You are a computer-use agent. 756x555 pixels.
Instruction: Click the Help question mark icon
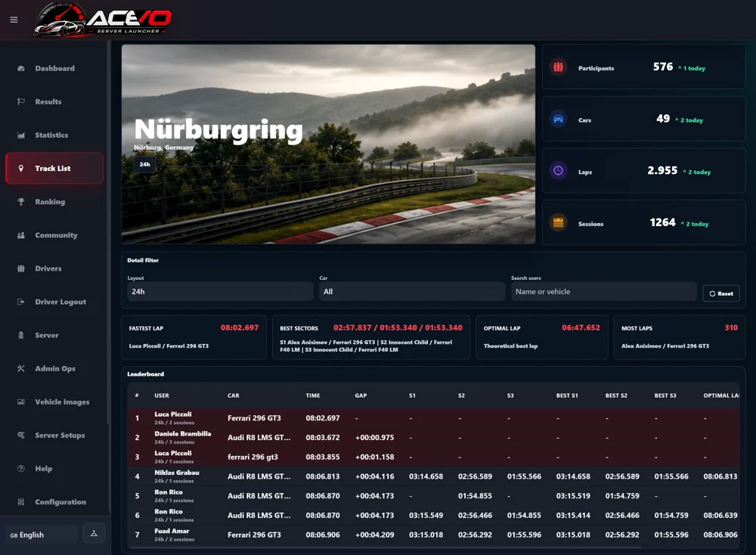(20, 469)
